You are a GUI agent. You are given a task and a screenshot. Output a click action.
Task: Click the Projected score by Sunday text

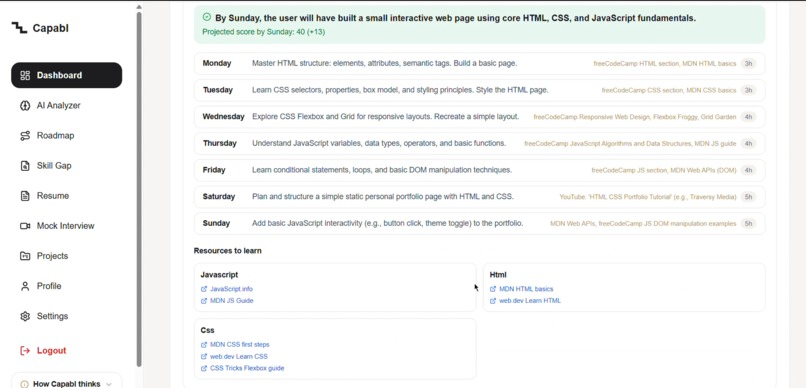(263, 32)
